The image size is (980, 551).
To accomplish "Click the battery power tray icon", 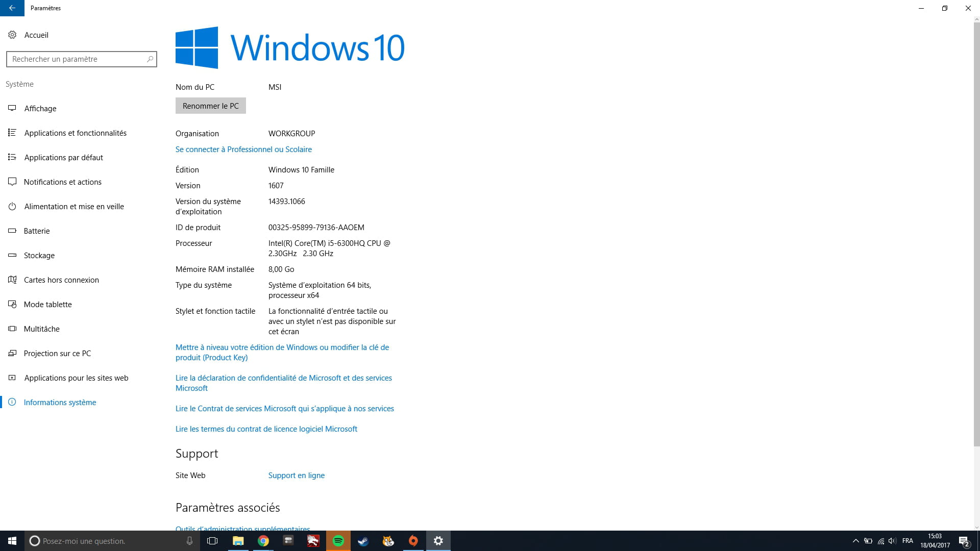I will point(868,541).
